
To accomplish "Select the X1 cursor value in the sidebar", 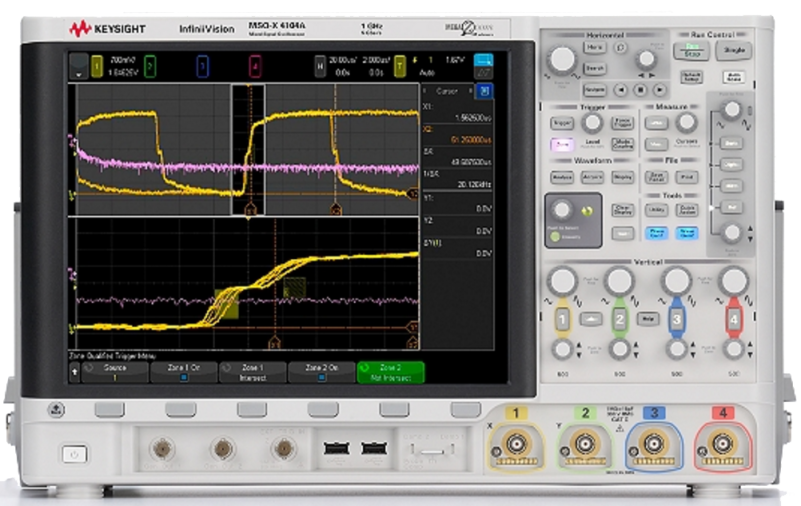I will [473, 118].
